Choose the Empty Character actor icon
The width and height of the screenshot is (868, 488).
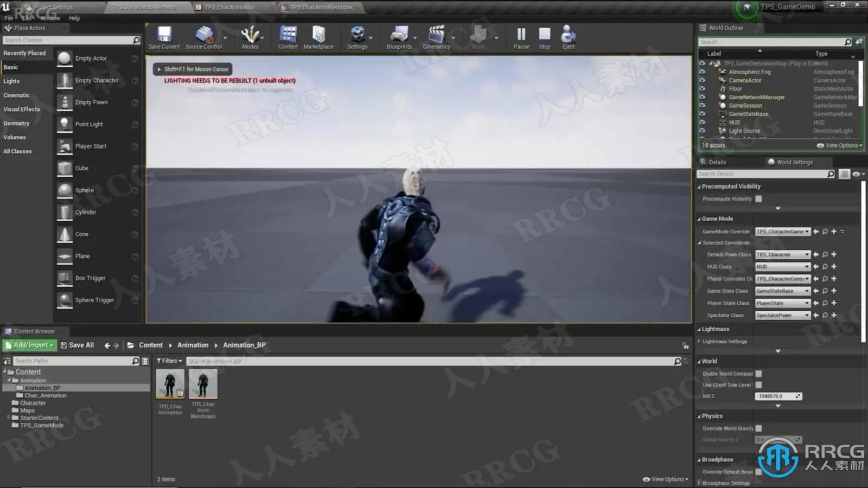click(65, 80)
